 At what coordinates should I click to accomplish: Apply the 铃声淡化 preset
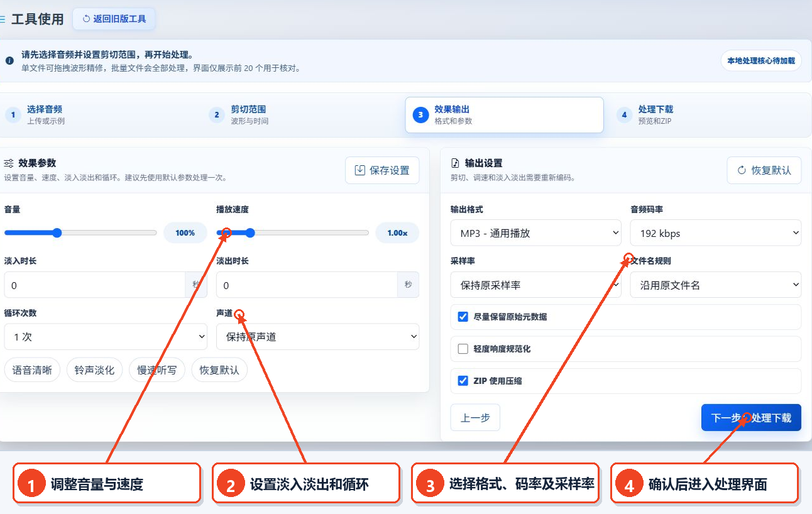(94, 370)
